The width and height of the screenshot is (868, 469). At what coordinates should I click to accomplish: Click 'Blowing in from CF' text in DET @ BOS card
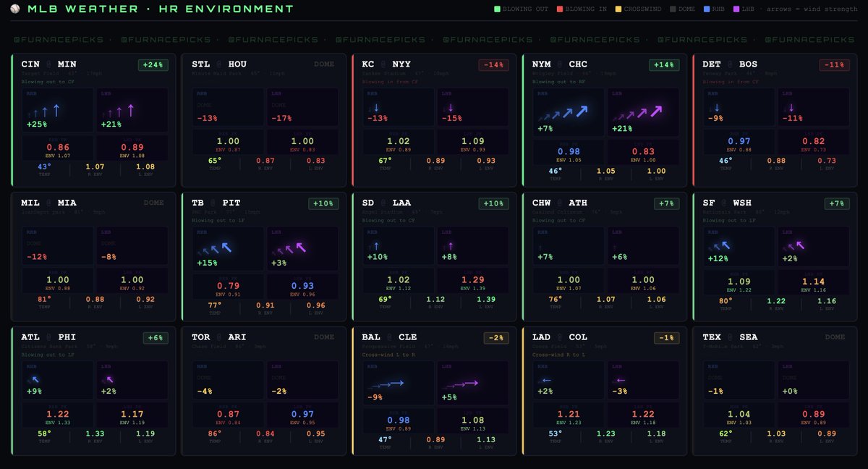(x=730, y=82)
